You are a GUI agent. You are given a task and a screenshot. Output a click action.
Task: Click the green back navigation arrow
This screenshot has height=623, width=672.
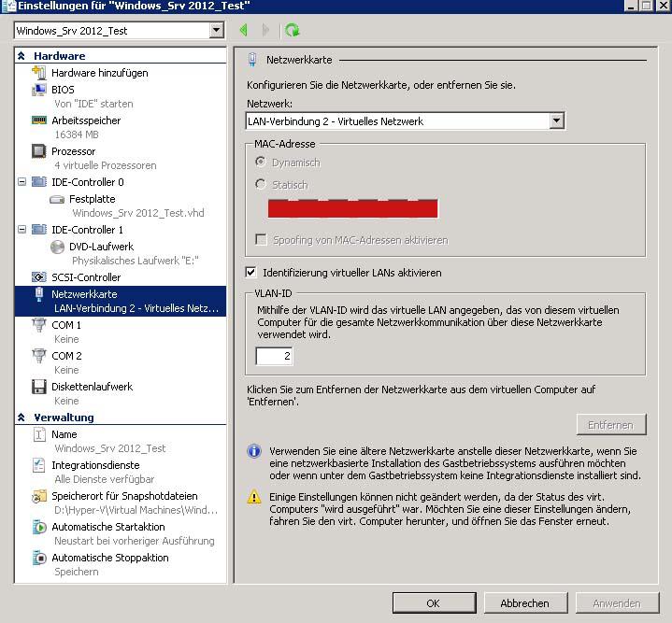point(243,30)
